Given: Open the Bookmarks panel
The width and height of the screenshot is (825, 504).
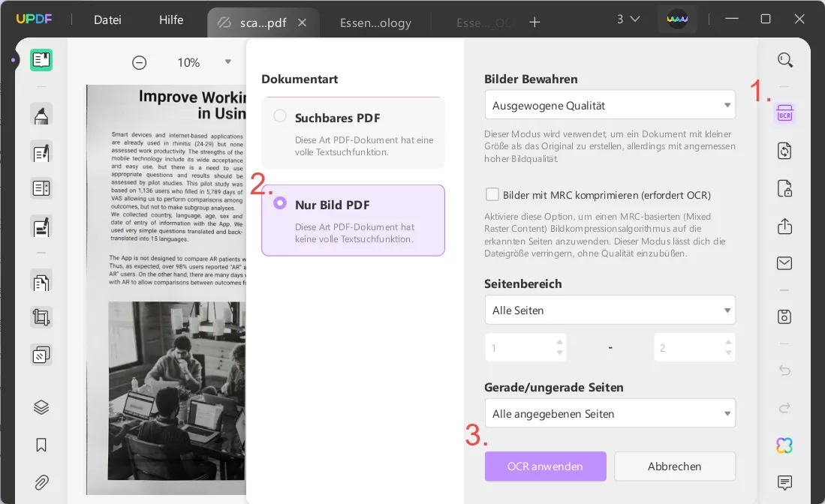Looking at the screenshot, I should tap(41, 445).
